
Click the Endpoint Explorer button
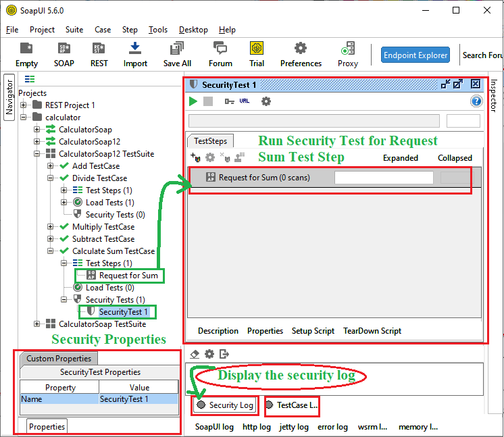(x=415, y=55)
